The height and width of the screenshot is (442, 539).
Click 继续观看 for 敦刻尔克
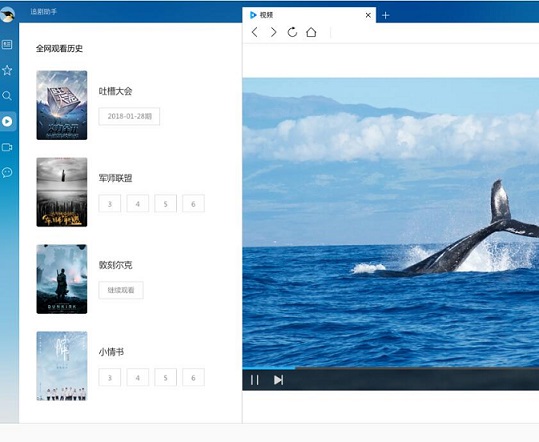(121, 290)
